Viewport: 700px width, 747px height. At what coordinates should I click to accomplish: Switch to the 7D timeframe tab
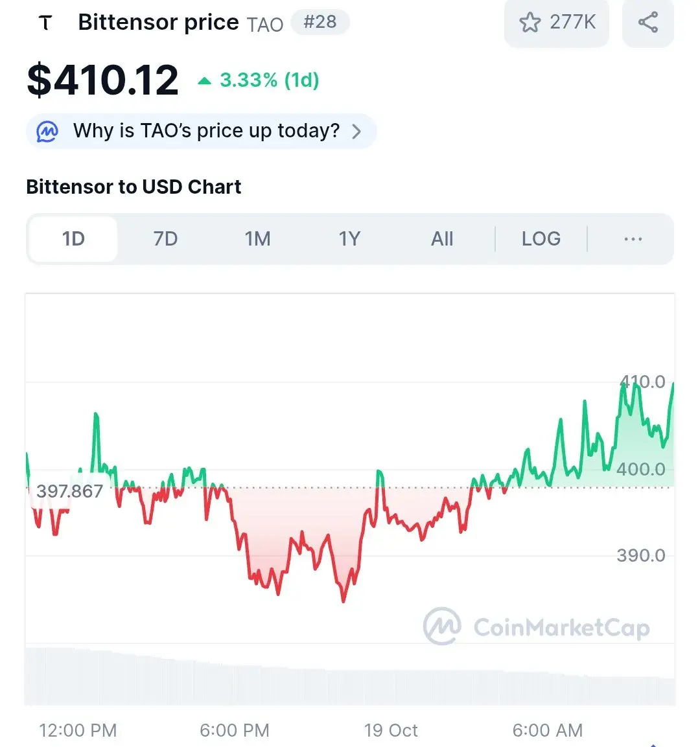pyautogui.click(x=165, y=239)
